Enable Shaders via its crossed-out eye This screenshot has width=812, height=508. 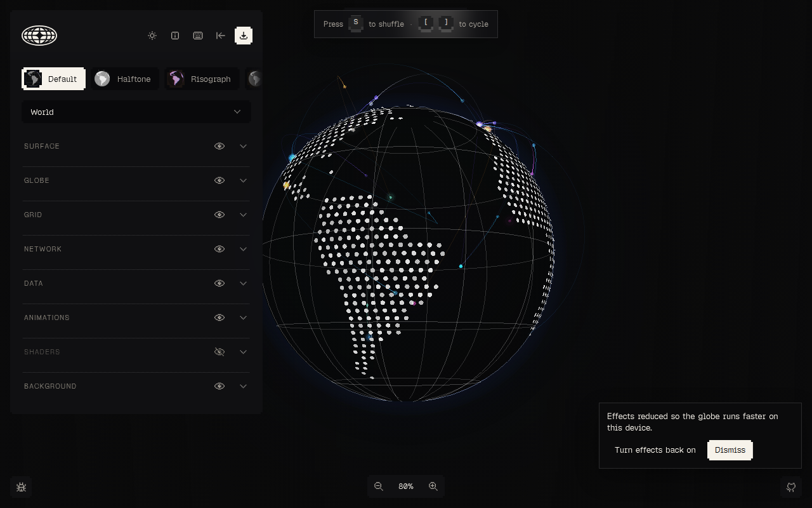coord(219,352)
